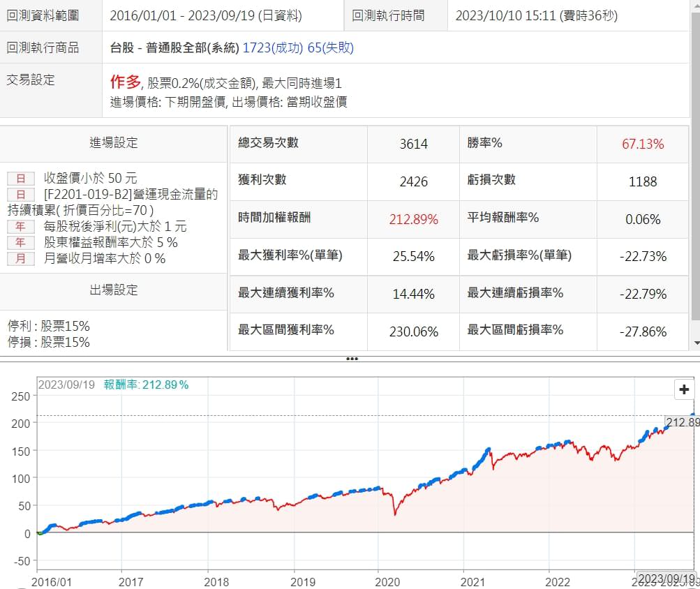Screen dimensions: 700x589
Task: Select the 進場設定 section header
Action: point(114,143)
